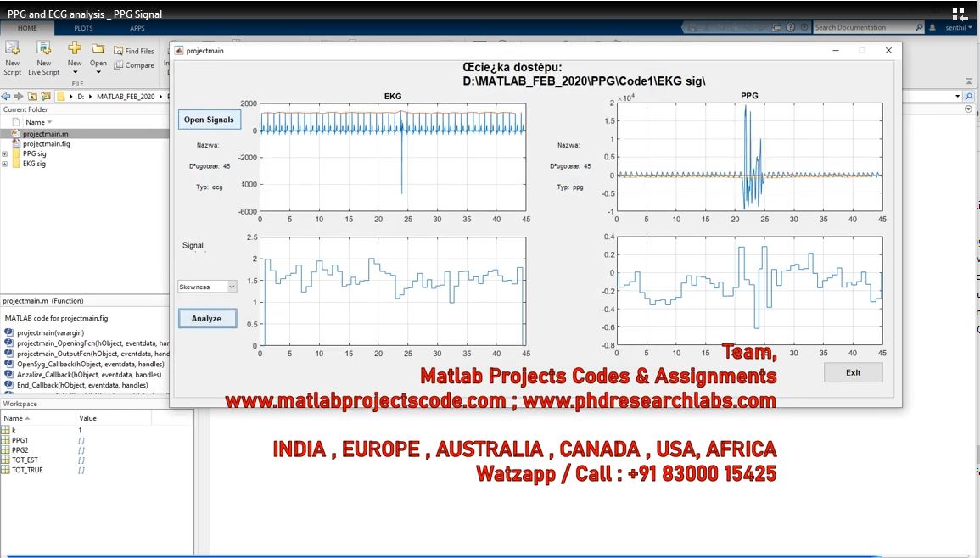Screen dimensions: 980x558
Task: Click the Compare label
Action: pyautogui.click(x=139, y=65)
